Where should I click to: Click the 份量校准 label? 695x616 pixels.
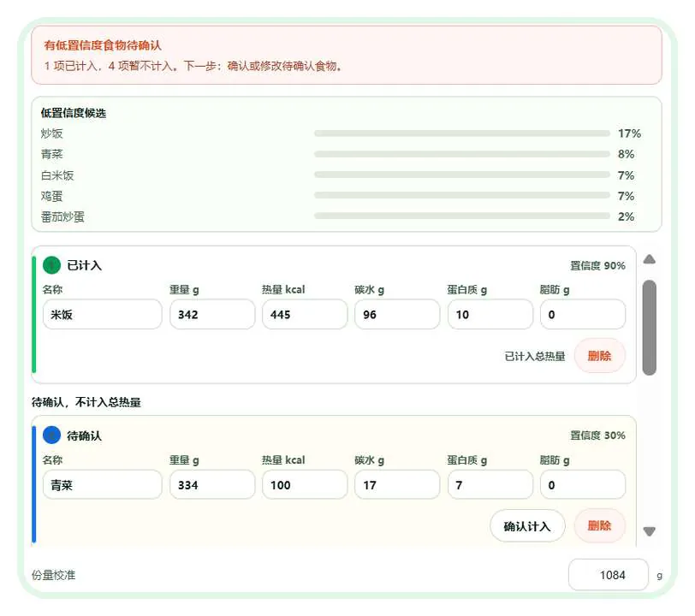tap(54, 575)
